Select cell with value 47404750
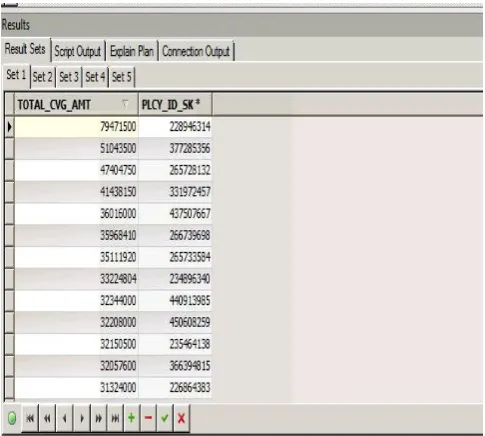Viewport: 485px width, 436px height. pos(76,170)
